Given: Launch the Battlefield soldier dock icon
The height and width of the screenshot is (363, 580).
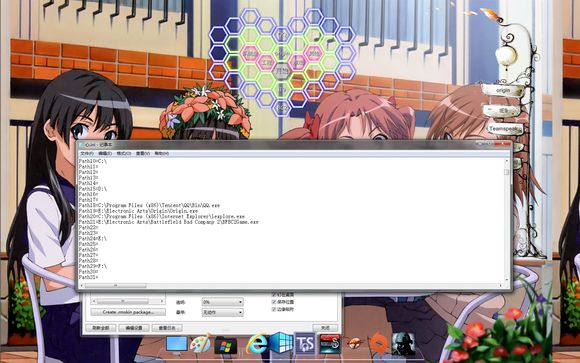Looking at the screenshot, I should pos(404,344).
